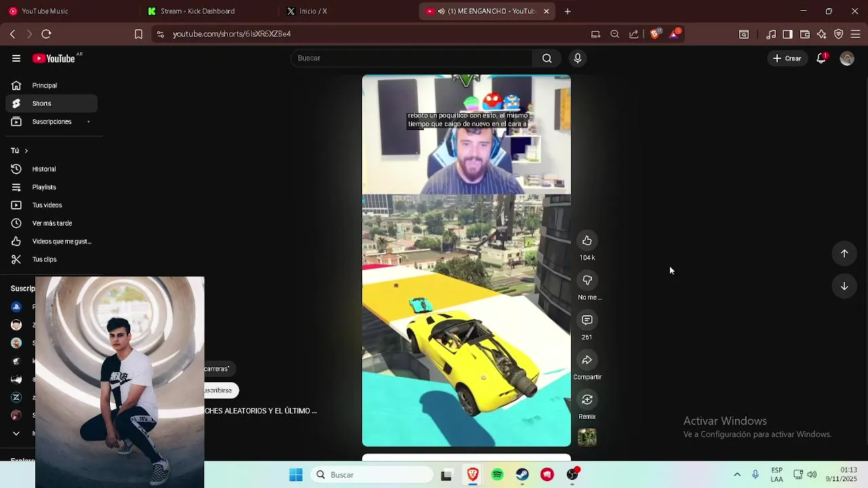Open the Windows Start menu
The width and height of the screenshot is (868, 488).
point(296,475)
